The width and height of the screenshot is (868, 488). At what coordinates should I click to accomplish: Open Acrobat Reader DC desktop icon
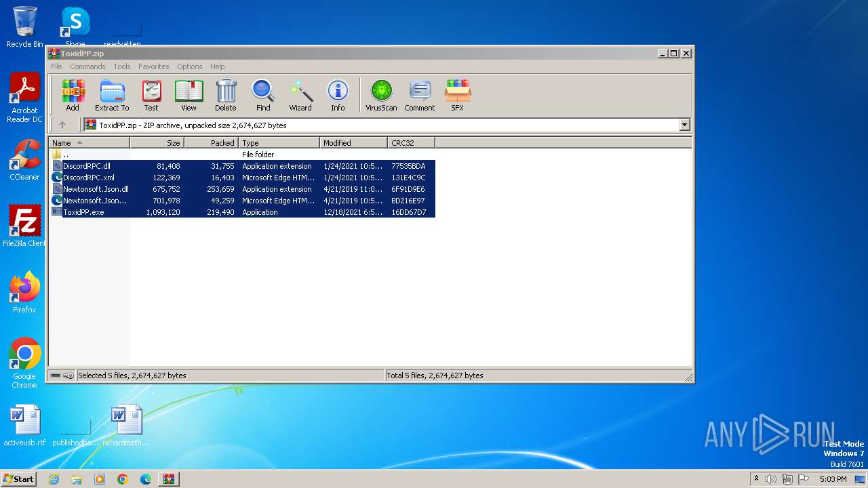click(x=24, y=98)
